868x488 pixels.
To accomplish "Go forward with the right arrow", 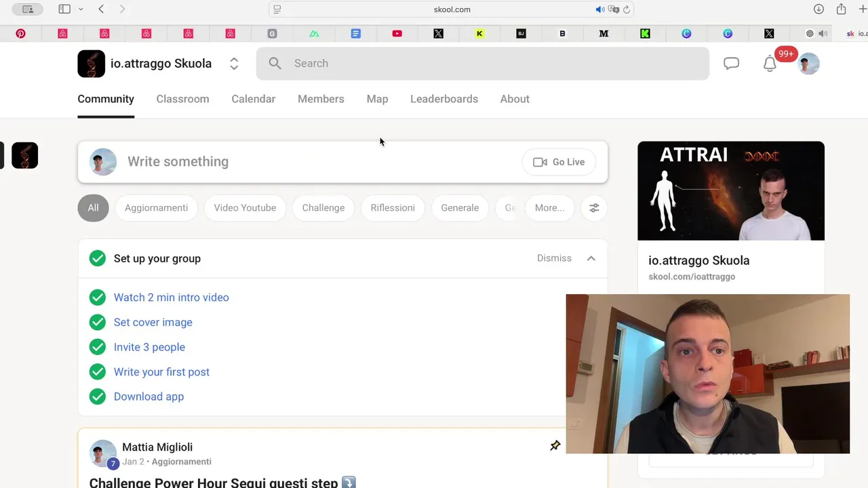I will [122, 9].
